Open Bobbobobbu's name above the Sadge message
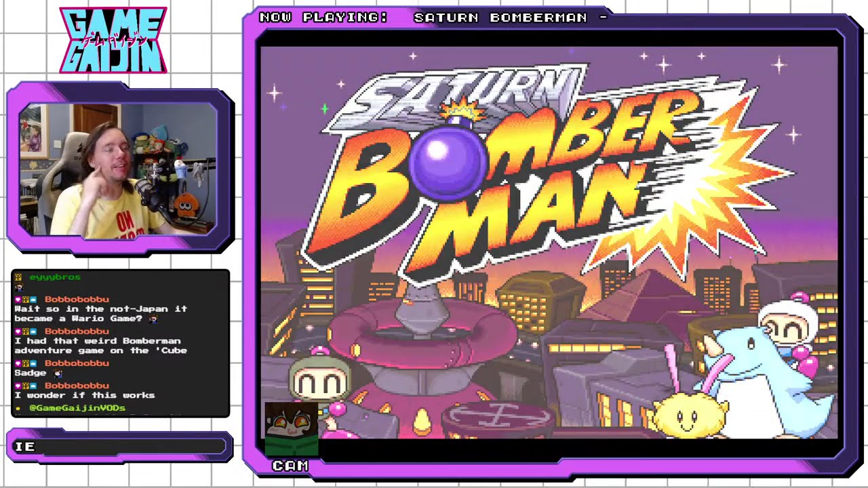The width and height of the screenshot is (868, 488). tap(77, 363)
